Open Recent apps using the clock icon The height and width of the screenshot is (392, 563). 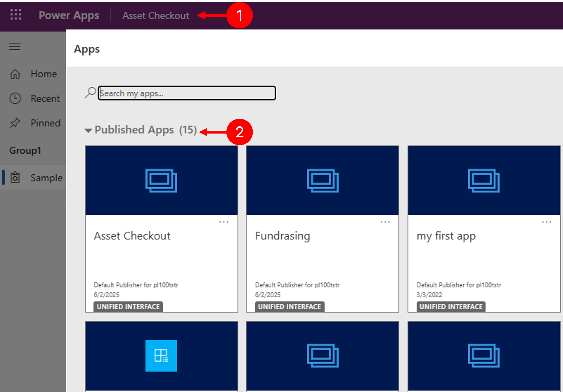tap(15, 98)
